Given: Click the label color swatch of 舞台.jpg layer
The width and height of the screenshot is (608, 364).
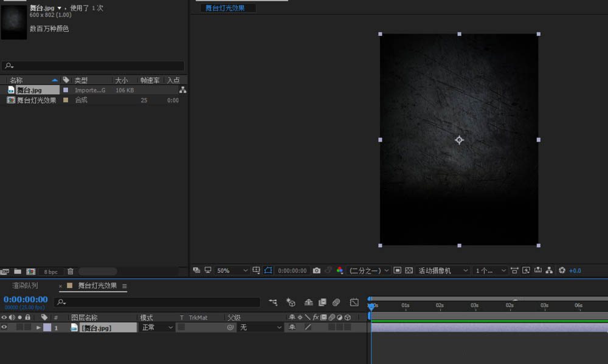Looking at the screenshot, I should coord(47,328).
